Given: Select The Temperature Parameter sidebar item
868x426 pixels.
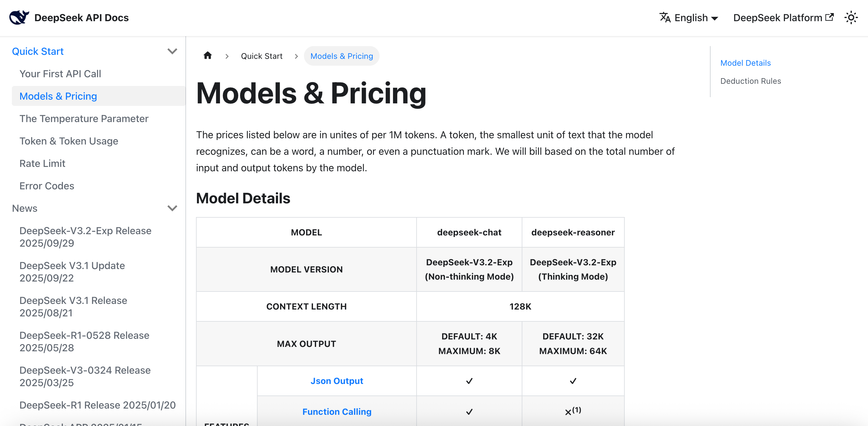Looking at the screenshot, I should point(84,118).
